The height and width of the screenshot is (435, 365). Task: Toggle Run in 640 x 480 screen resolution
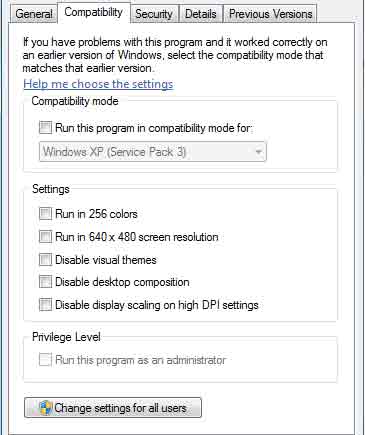(45, 237)
